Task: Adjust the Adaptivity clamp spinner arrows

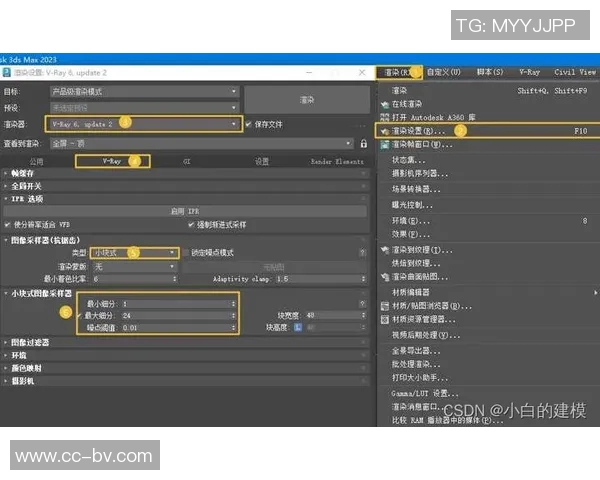Action: tap(363, 279)
